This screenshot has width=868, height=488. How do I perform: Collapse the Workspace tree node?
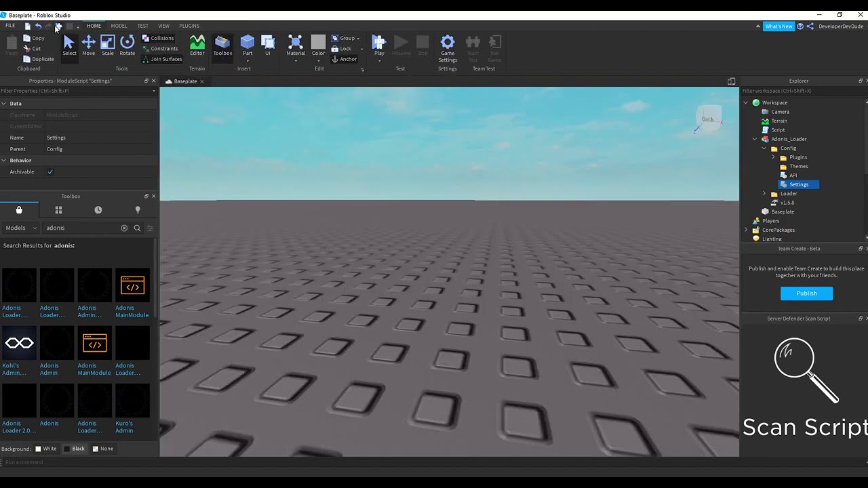pos(746,103)
